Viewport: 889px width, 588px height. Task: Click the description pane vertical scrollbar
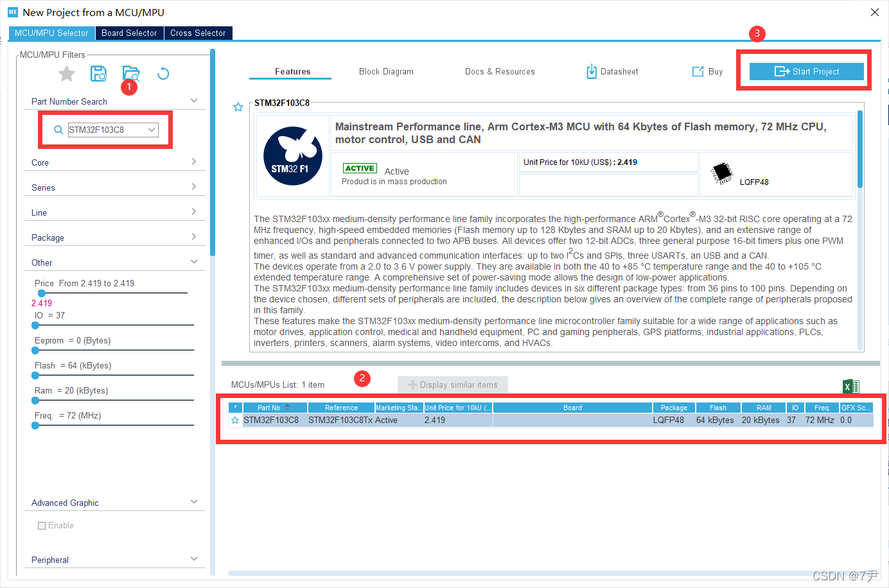coord(860,149)
